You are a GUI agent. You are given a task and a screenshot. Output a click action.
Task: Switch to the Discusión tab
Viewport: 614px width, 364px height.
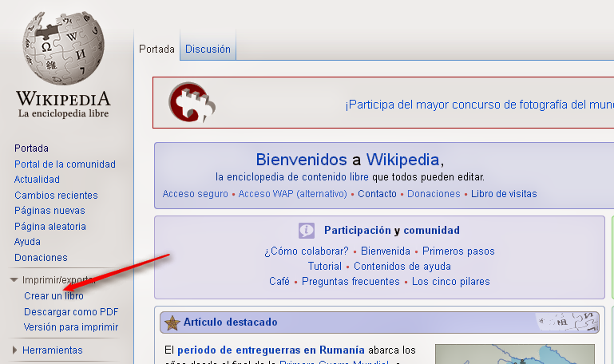(x=208, y=49)
